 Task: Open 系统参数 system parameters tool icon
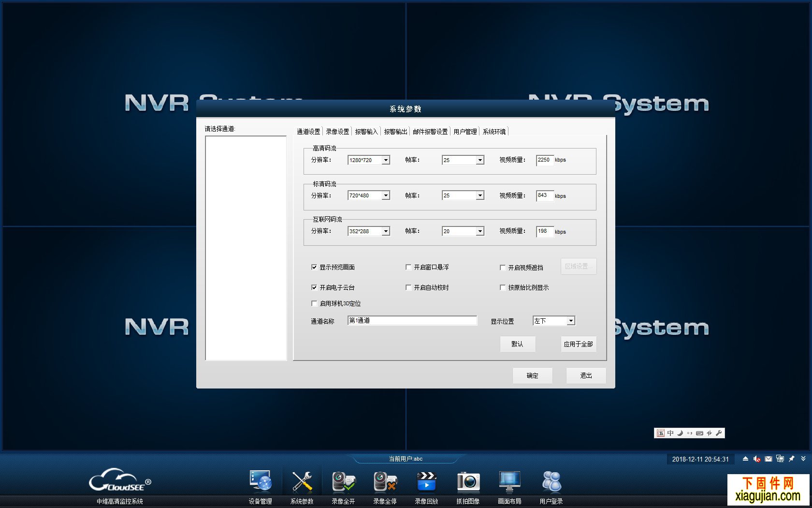click(x=302, y=482)
